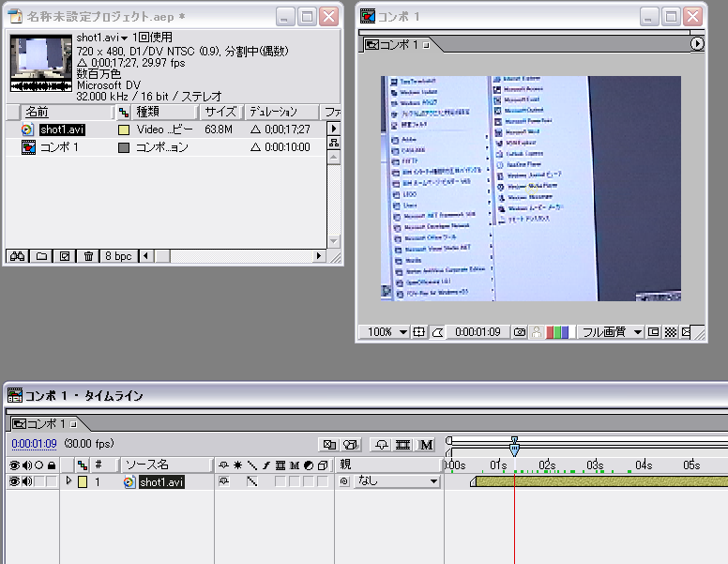728x564 pixels.
Task: Toggle the green channel display
Action: (557, 332)
